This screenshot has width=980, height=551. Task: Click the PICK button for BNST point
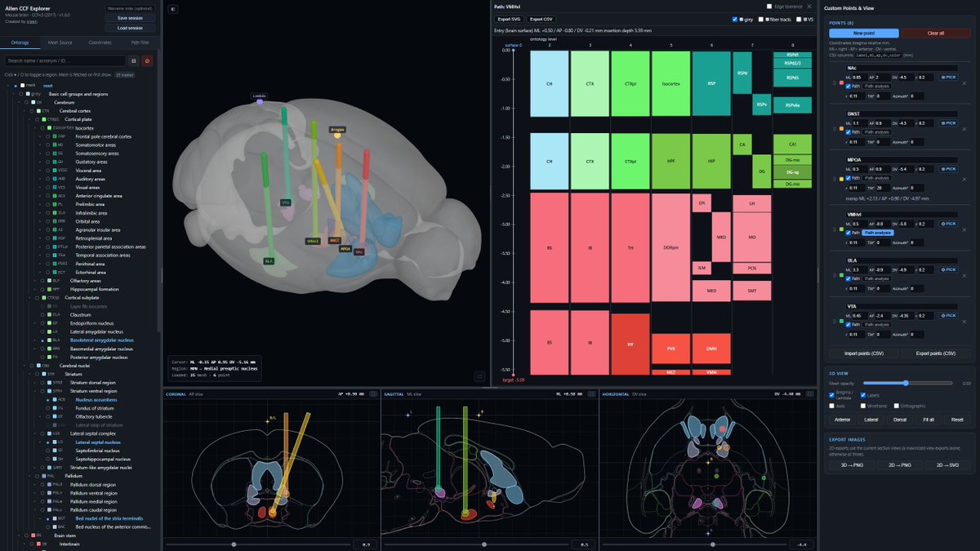(x=949, y=123)
